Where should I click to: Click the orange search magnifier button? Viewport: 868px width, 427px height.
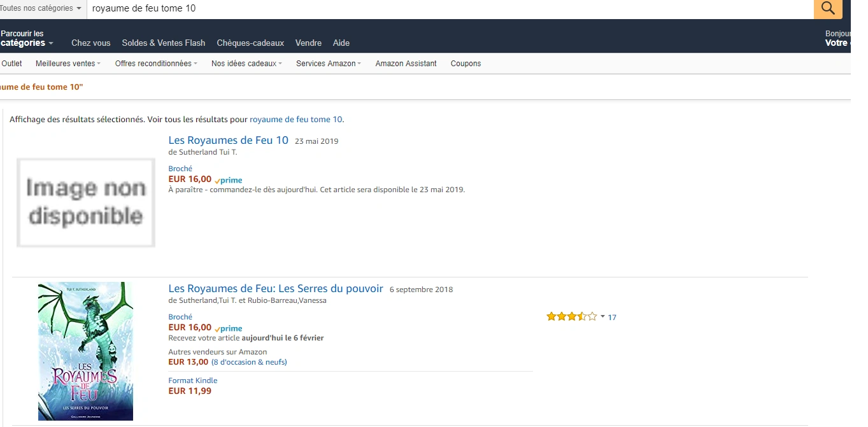coord(827,8)
